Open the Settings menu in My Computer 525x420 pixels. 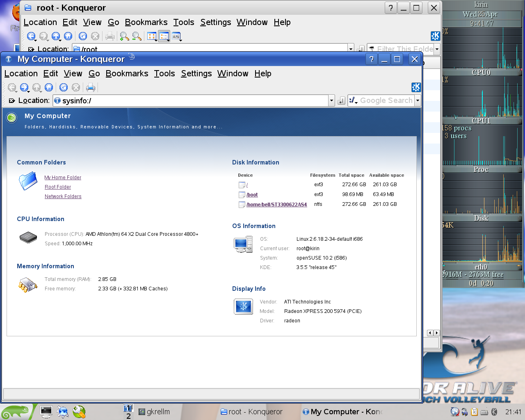[196, 73]
